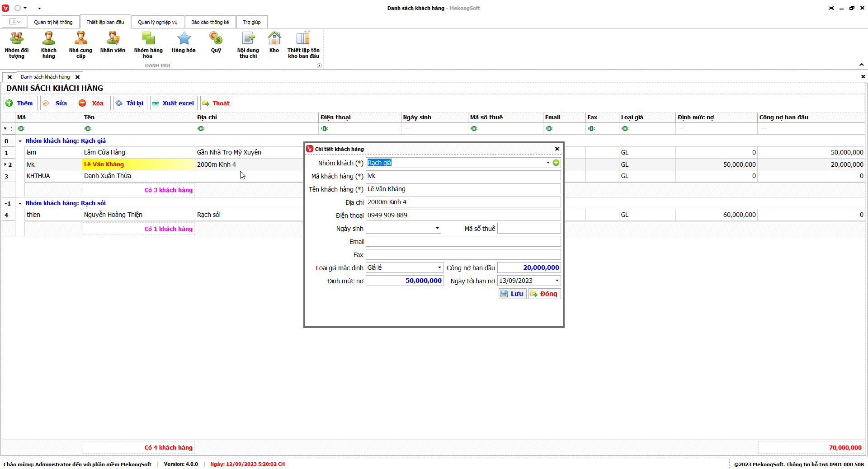The width and height of the screenshot is (868, 469).
Task: Open the Loại giá mặc định dropdown
Action: tap(439, 268)
